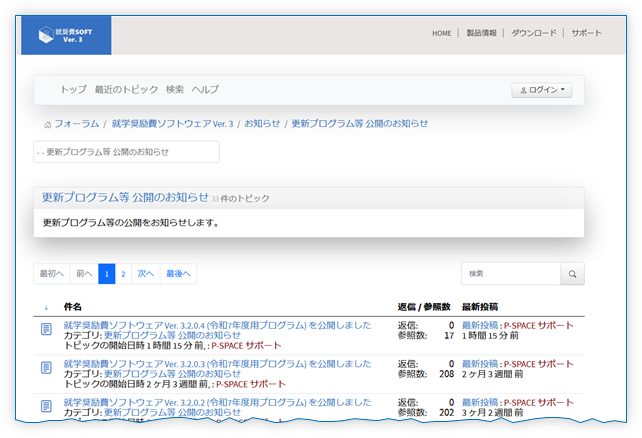Open topic Ver. 3.2.0.2 を公開しました
Viewport: 642px width, 438px height.
pos(217,402)
